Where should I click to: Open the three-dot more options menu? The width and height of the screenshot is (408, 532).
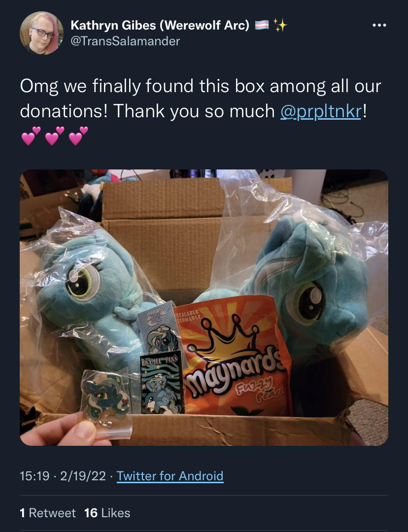click(x=379, y=25)
